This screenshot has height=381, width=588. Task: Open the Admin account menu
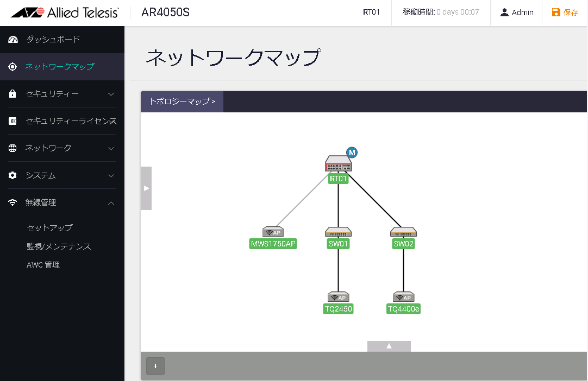pyautogui.click(x=516, y=12)
